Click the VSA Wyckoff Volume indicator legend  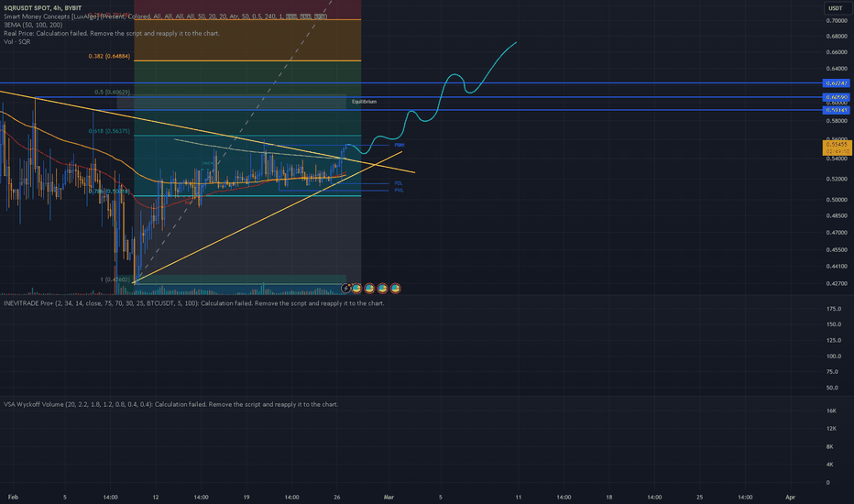tap(171, 405)
